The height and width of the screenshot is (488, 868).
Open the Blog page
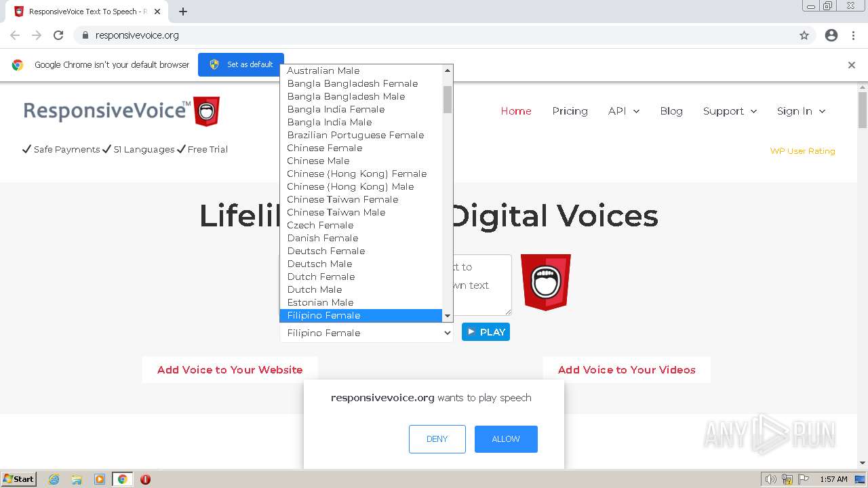[671, 111]
